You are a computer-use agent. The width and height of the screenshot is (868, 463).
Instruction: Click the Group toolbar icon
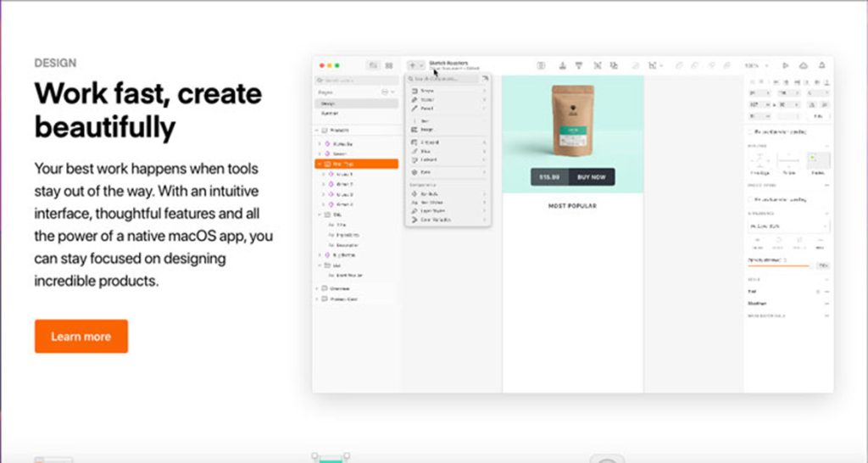598,65
